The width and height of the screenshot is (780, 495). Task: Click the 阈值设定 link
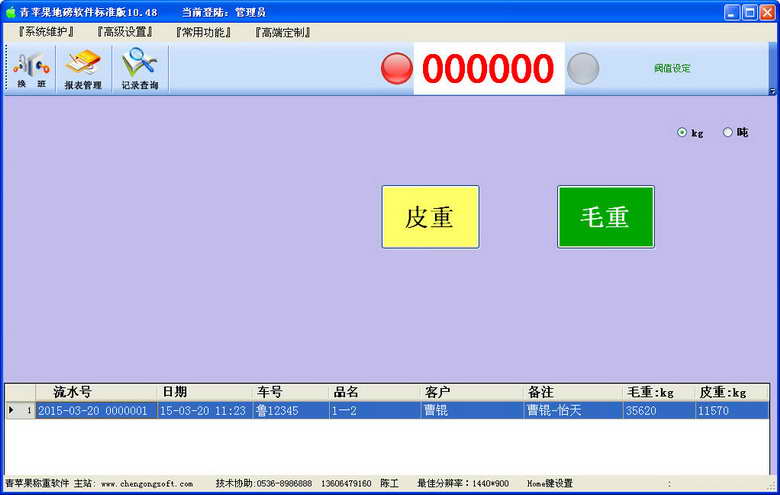click(x=672, y=69)
